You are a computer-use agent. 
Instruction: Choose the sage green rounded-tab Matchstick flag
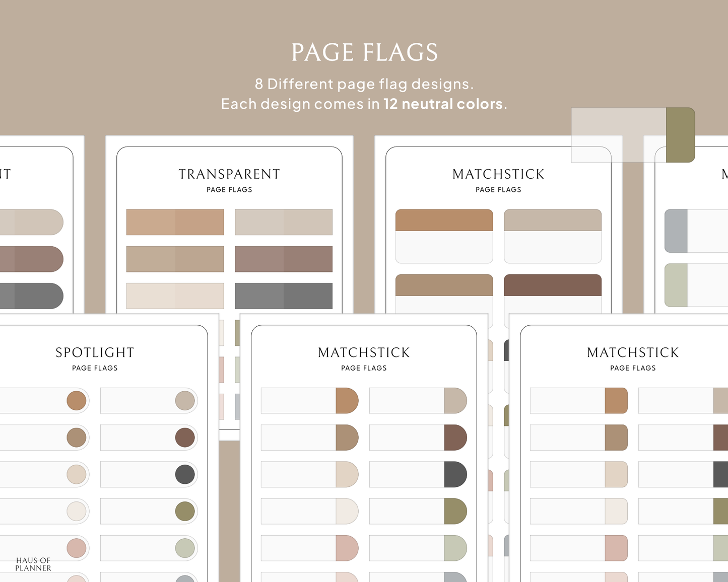(455, 548)
